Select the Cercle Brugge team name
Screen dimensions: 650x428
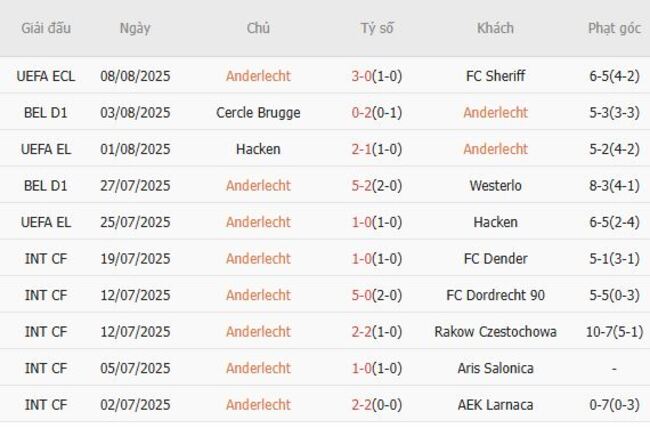tap(258, 113)
